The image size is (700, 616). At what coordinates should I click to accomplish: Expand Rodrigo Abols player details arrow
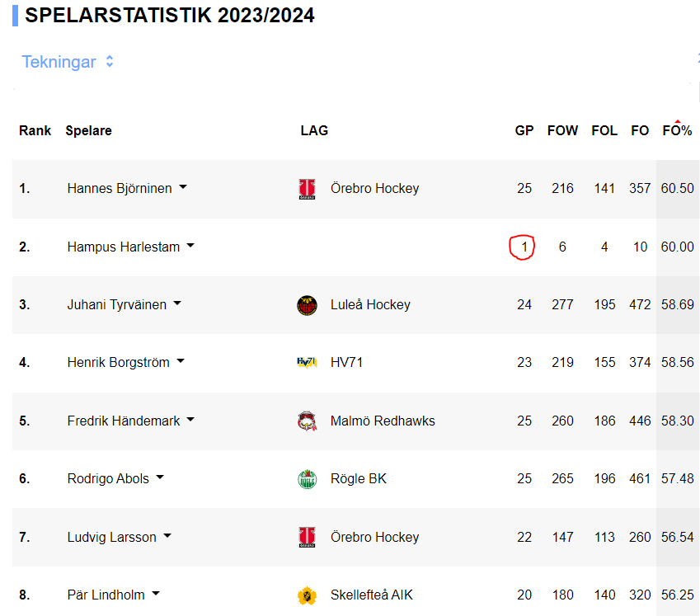coord(160,477)
